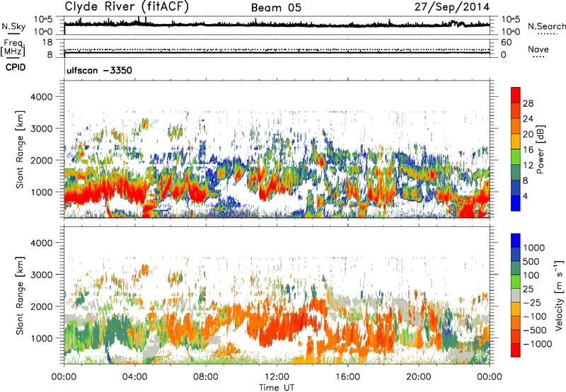
Task: Click "Slant Range [km]" label of power panel
Action: (20, 149)
